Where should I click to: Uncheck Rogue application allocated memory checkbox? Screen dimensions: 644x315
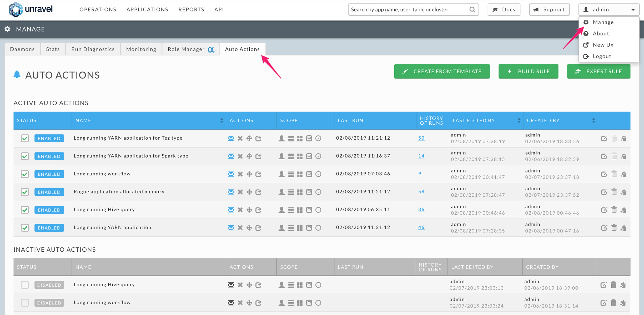click(25, 192)
